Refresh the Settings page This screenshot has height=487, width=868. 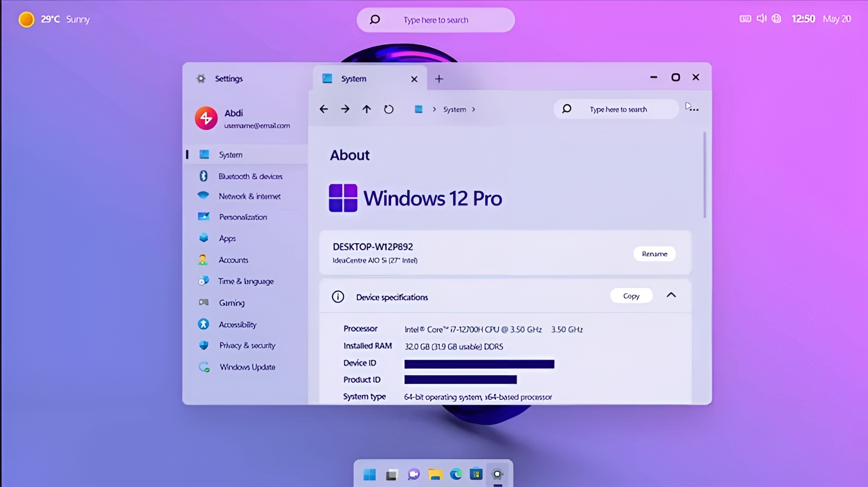pyautogui.click(x=388, y=109)
